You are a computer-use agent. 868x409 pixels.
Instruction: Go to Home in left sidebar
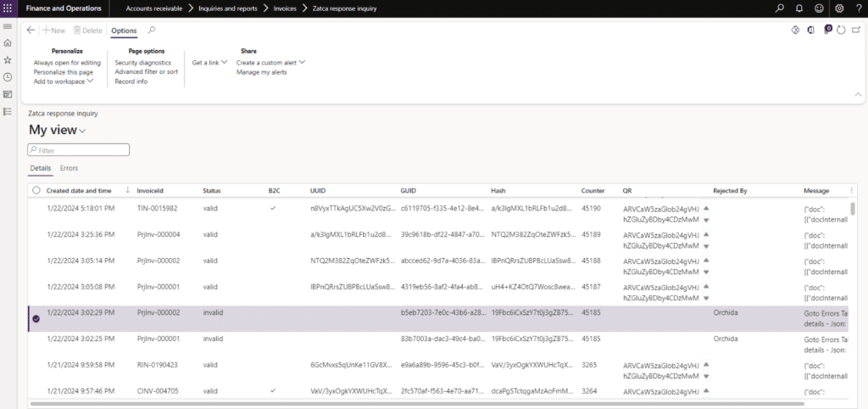pos(7,42)
